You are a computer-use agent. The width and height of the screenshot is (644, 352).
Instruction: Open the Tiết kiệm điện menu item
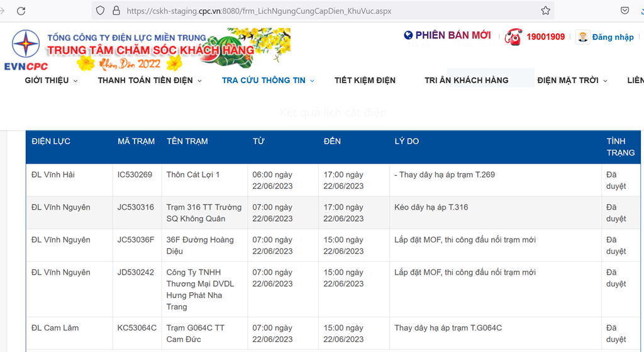365,81
